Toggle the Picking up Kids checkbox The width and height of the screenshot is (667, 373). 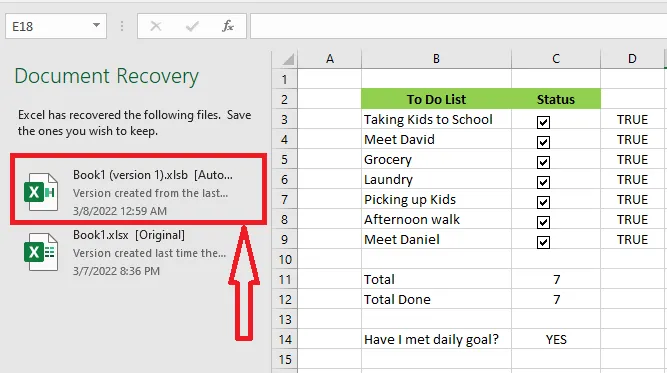(543, 202)
